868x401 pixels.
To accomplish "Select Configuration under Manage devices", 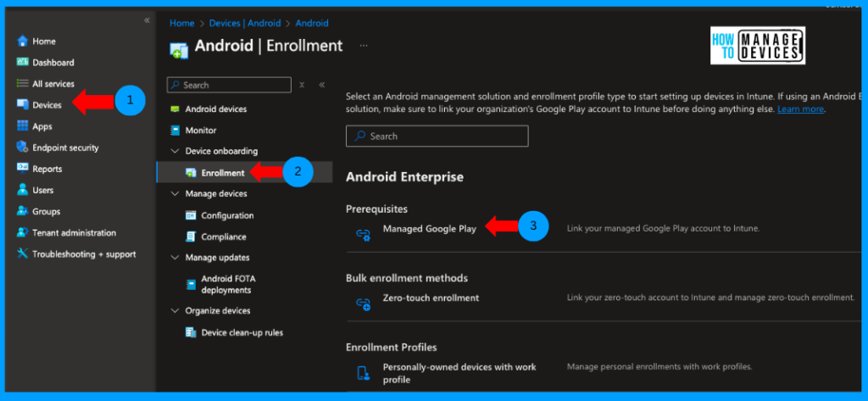I will point(227,215).
